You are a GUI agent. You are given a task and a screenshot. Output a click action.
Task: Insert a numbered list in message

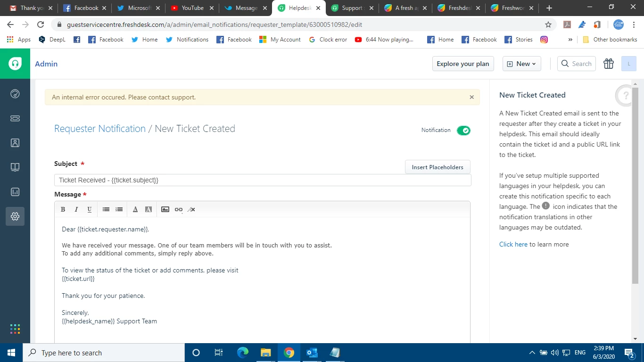click(x=119, y=209)
